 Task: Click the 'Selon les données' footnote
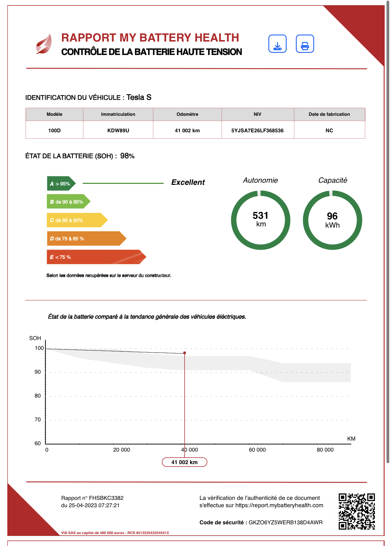tap(109, 276)
